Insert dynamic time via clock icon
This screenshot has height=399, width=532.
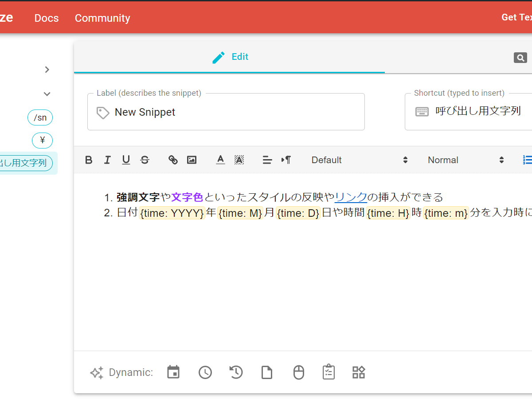tap(205, 372)
